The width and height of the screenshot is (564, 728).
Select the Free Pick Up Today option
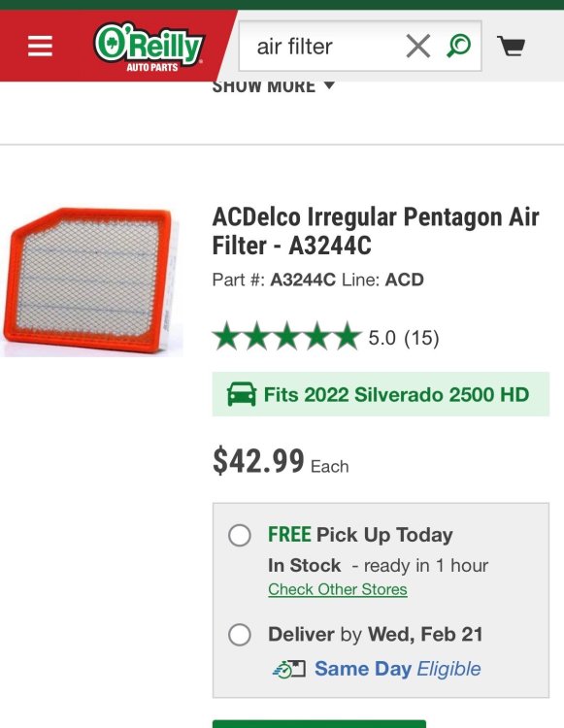coord(240,535)
